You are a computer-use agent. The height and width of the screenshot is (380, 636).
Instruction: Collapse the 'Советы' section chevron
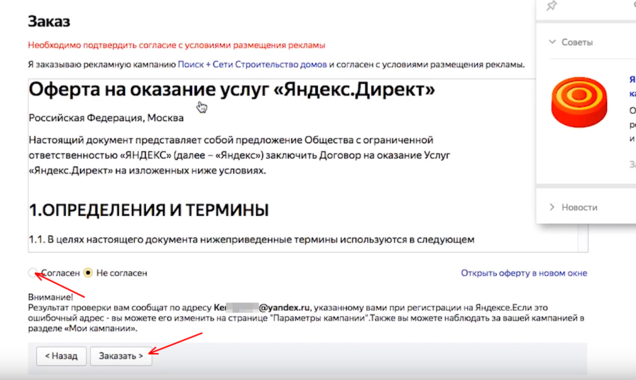[552, 42]
